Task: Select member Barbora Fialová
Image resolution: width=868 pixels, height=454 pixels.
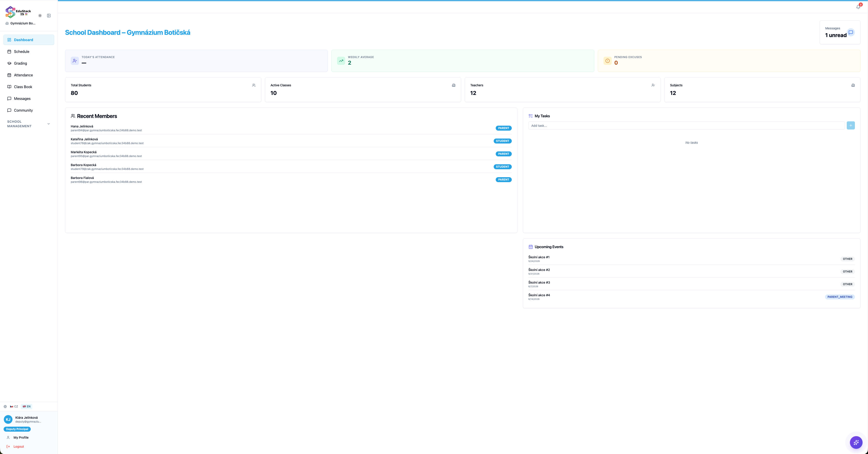Action: coord(291,179)
